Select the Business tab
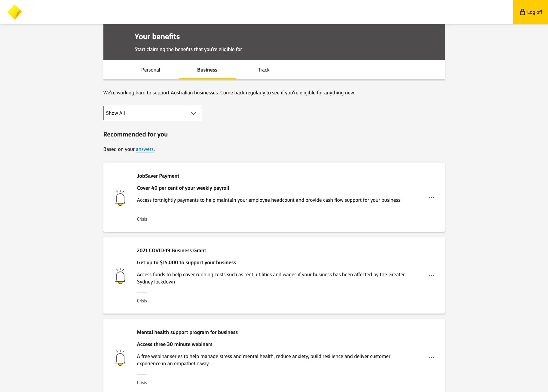The height and width of the screenshot is (392, 548). coord(207,70)
